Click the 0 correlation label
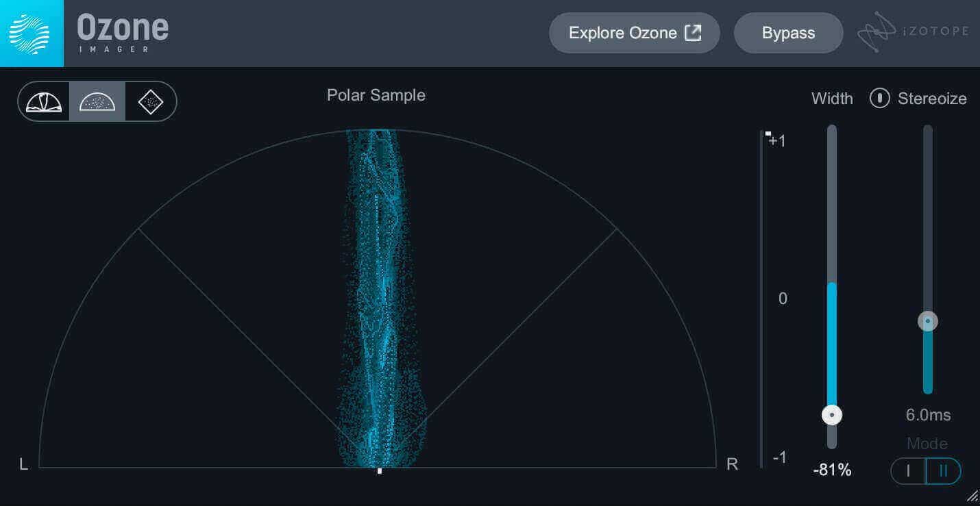980x506 pixels. 783,299
